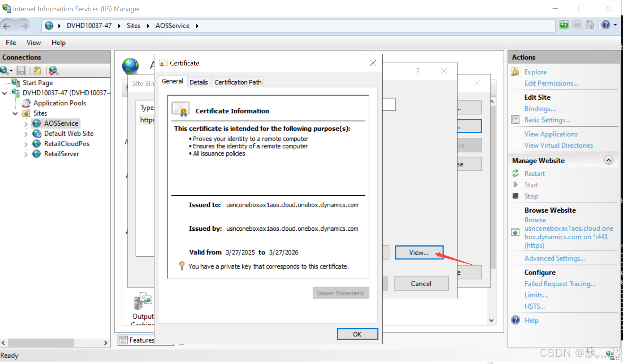The width and height of the screenshot is (623, 364).
Task: Select Default Web Site icon in tree
Action: click(x=37, y=133)
